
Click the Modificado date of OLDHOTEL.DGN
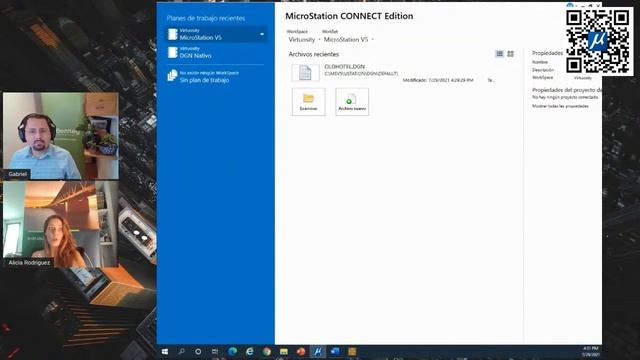point(438,80)
